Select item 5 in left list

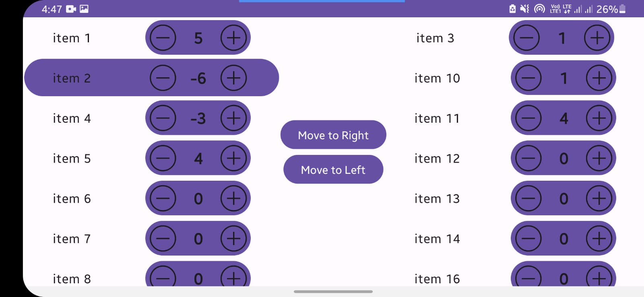(x=72, y=159)
